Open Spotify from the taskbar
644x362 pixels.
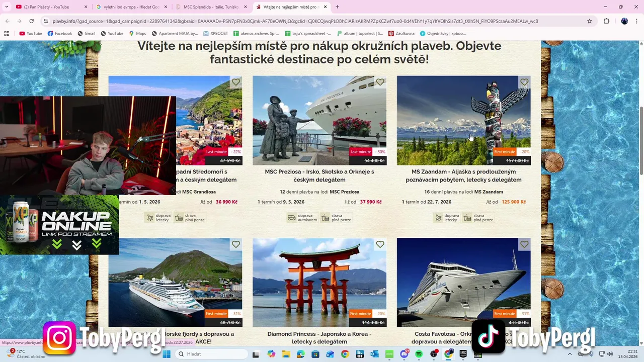[419, 354]
